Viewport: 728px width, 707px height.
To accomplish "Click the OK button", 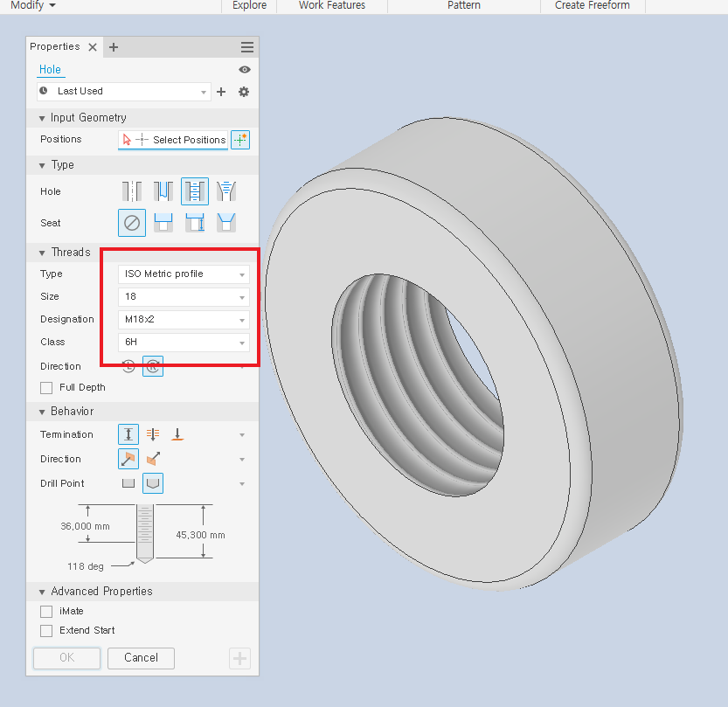I will click(x=66, y=658).
